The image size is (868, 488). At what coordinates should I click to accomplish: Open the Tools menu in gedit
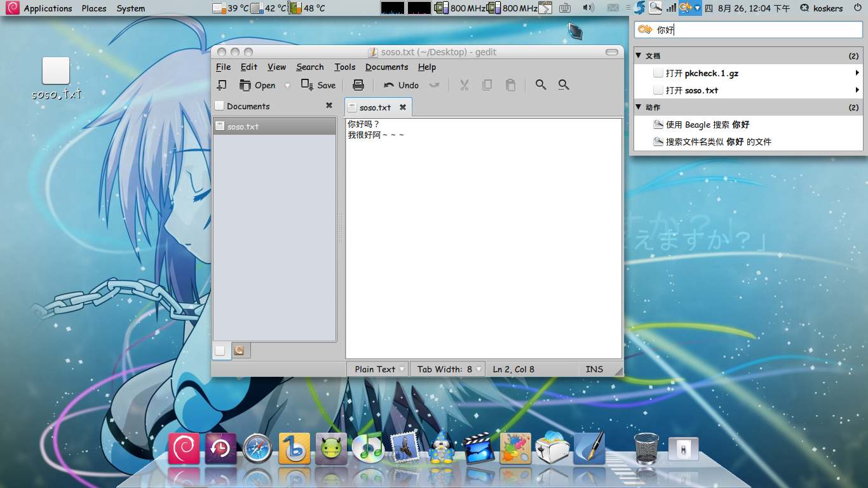coord(345,67)
